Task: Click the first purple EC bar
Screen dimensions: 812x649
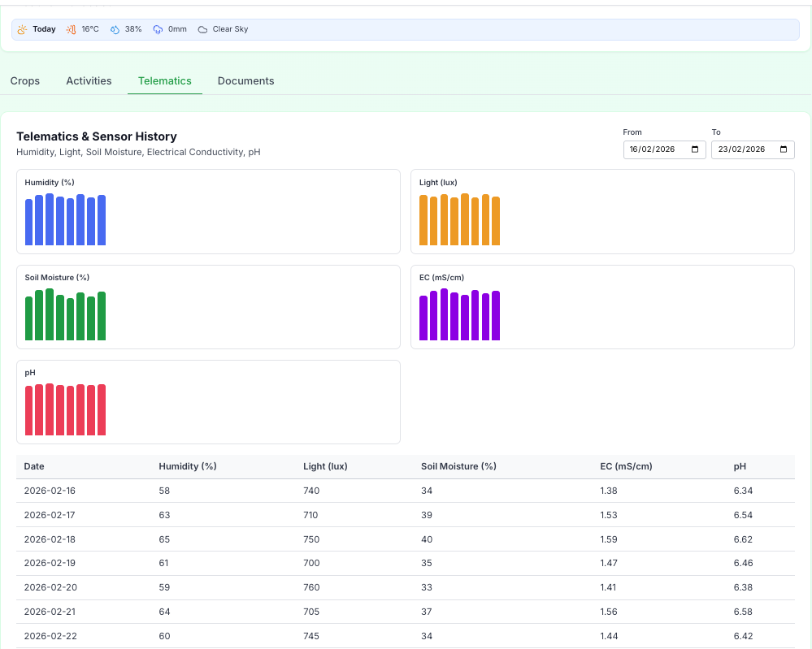Action: tap(423, 318)
